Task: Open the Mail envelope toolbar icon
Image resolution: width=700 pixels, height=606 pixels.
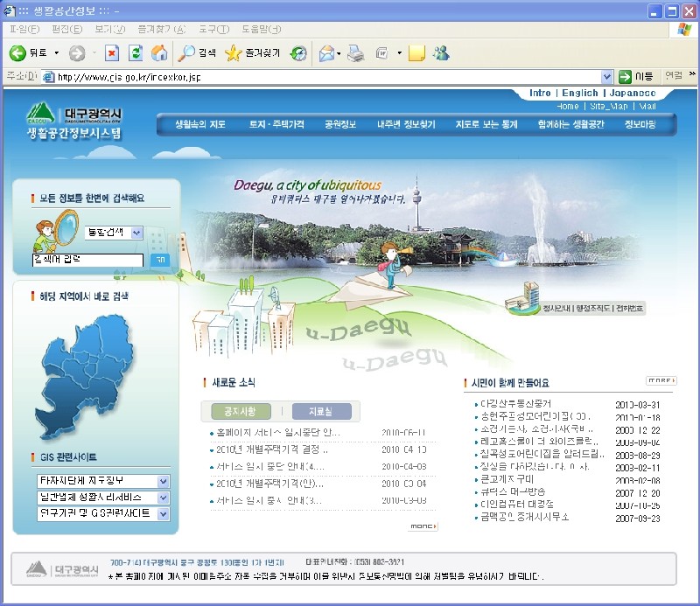Action: [326, 53]
